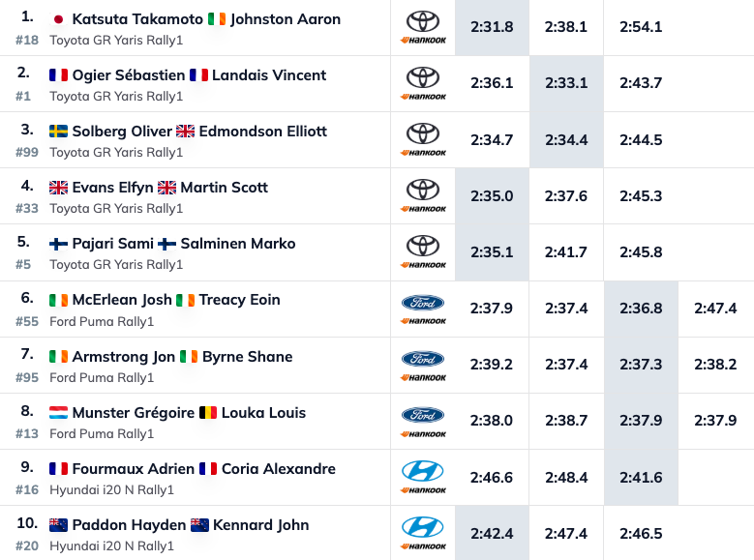The height and width of the screenshot is (560, 754).
Task: Click Ogier's highlighted 2:33.1 time
Action: click(x=566, y=83)
